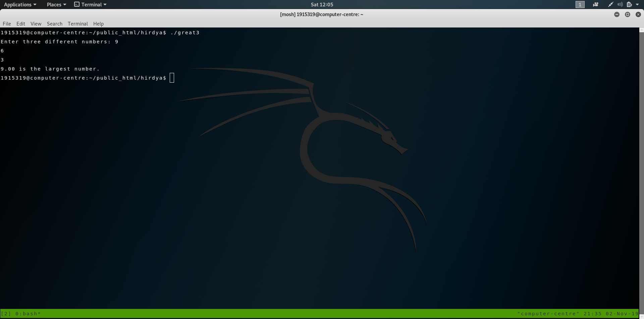Maximize the mosh terminal window

tap(628, 14)
